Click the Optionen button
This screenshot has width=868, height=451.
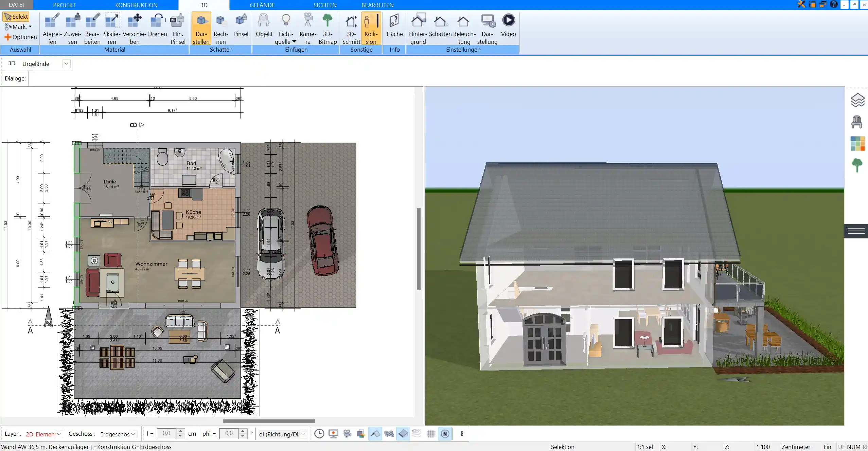20,37
